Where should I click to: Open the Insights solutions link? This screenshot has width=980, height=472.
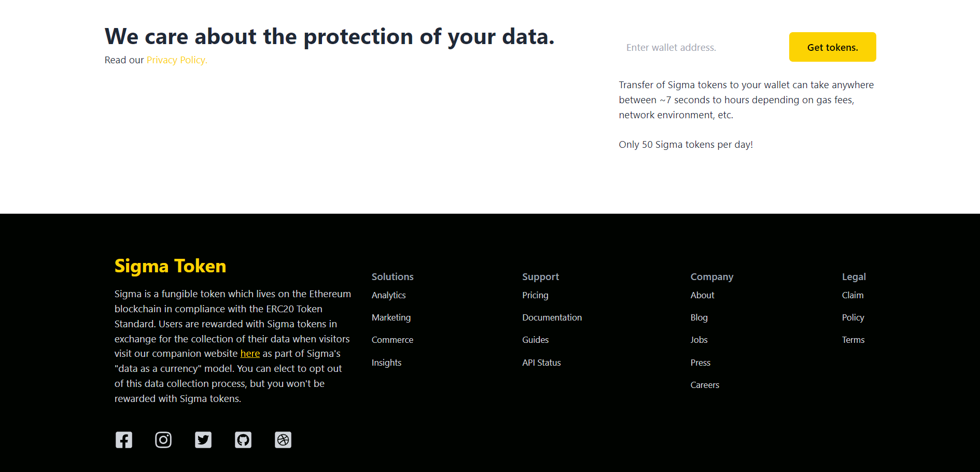click(x=386, y=363)
